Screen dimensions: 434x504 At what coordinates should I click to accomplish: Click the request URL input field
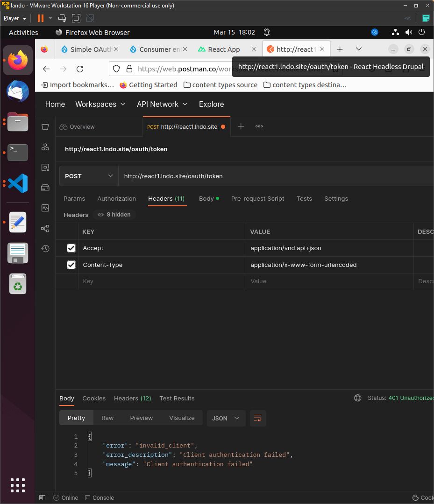point(276,176)
